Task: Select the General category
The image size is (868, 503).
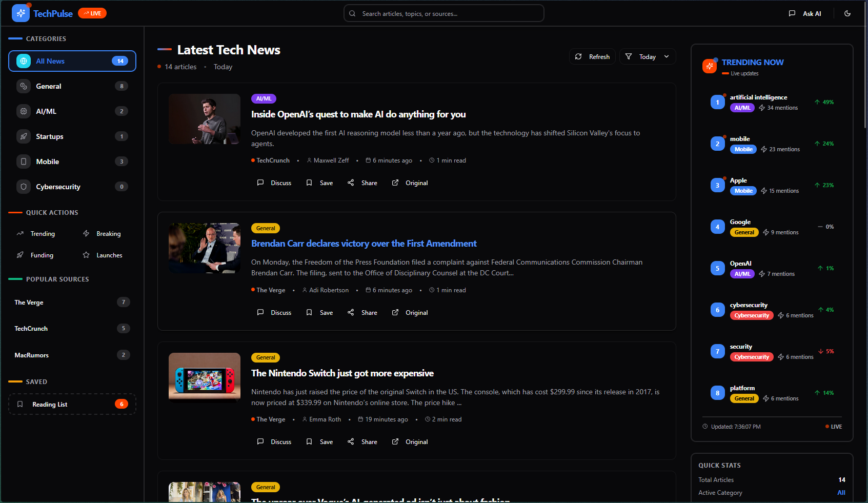Action: click(x=72, y=86)
